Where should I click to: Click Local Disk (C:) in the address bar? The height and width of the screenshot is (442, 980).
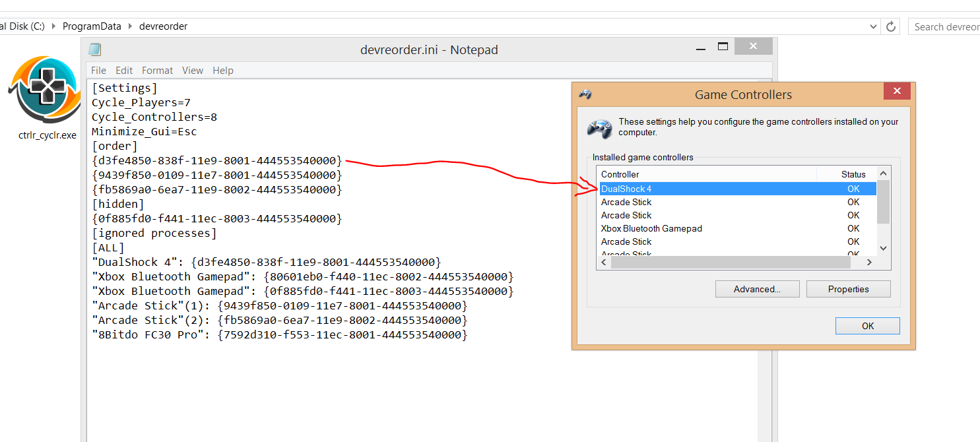coord(22,26)
